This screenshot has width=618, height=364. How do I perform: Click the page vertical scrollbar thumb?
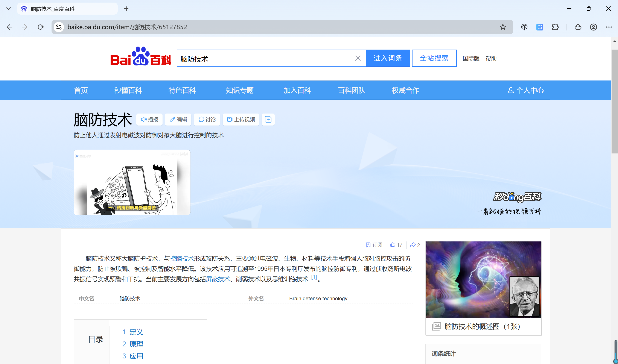pyautogui.click(x=615, y=101)
